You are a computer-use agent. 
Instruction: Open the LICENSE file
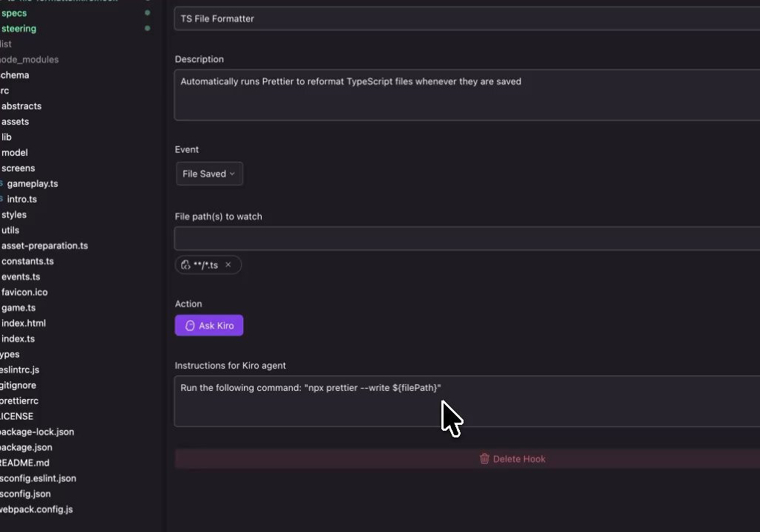16,416
